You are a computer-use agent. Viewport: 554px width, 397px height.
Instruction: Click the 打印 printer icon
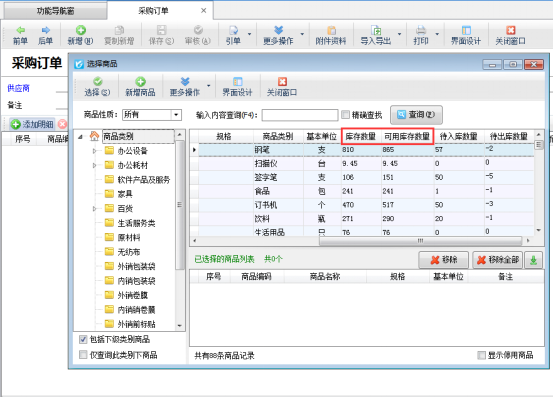point(421,30)
